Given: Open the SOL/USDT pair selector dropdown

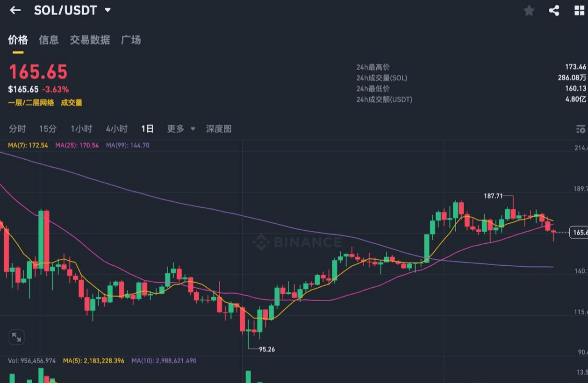Looking at the screenshot, I should click(x=72, y=10).
